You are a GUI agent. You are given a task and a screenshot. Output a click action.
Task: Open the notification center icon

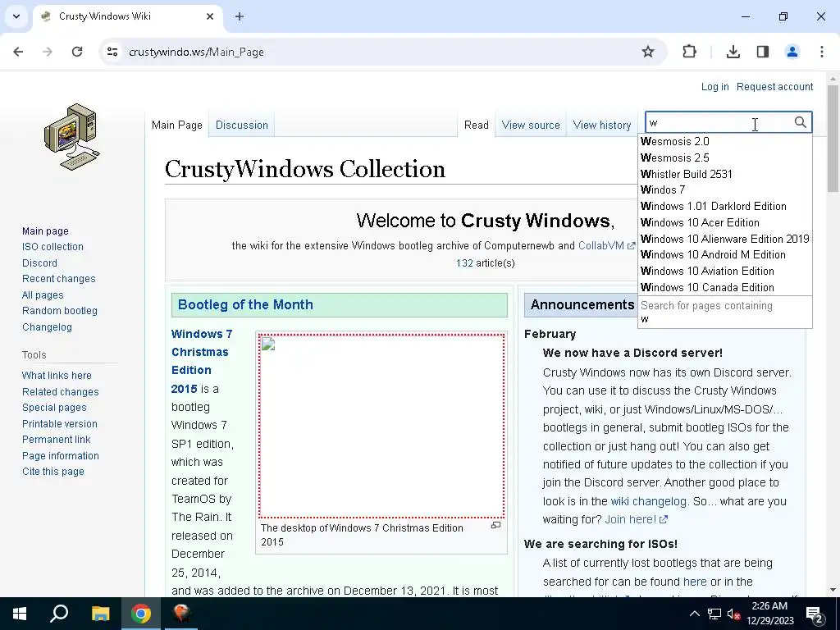tap(815, 614)
